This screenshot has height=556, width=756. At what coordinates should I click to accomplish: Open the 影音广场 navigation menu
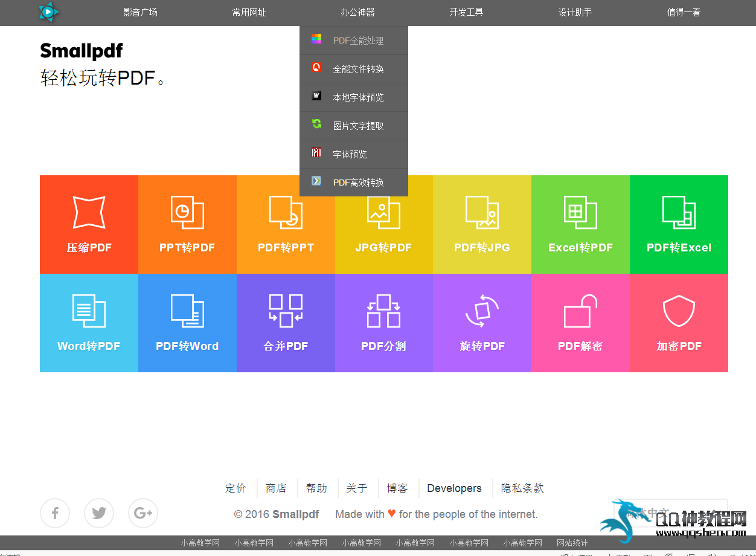click(x=141, y=12)
